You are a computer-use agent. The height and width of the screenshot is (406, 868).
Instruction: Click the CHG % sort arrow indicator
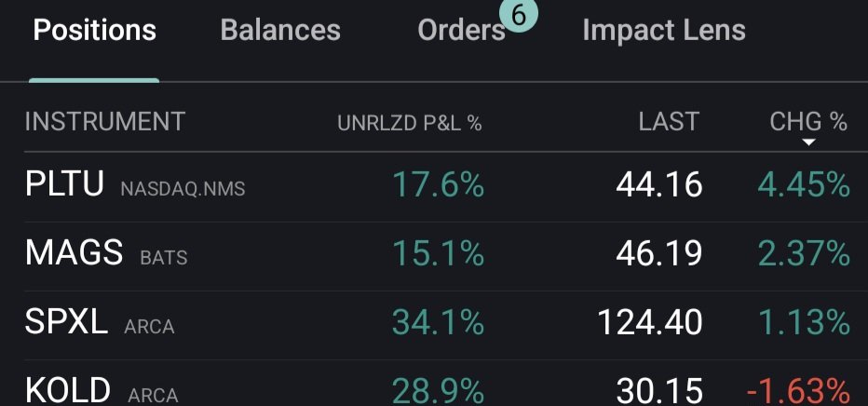808,142
